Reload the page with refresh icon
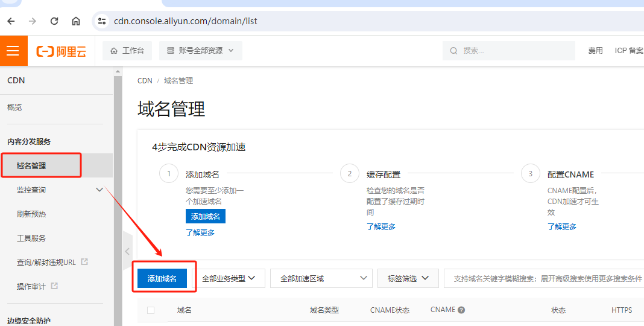 [x=54, y=21]
